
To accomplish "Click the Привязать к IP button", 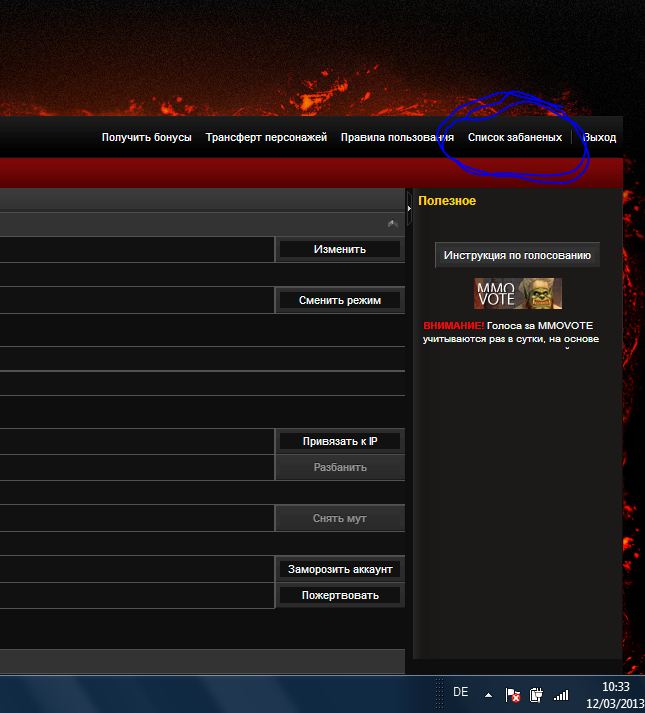I will [x=340, y=441].
